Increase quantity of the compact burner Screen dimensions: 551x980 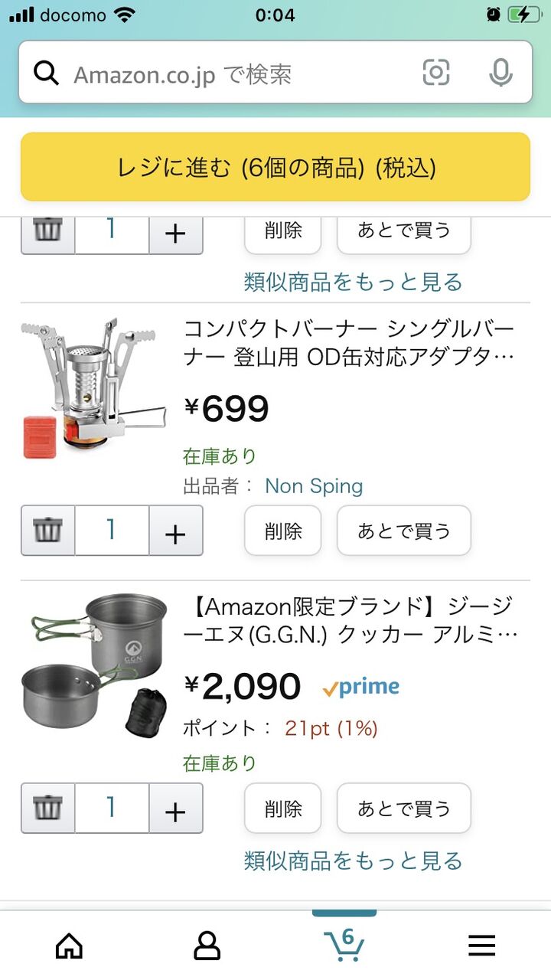(x=176, y=531)
